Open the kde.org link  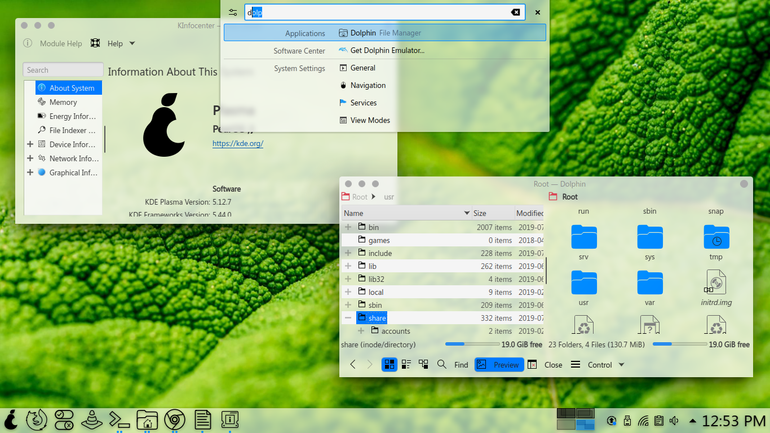(238, 143)
